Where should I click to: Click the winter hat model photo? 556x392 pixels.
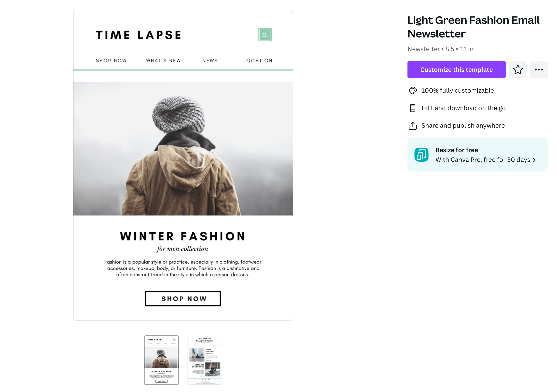click(x=183, y=149)
